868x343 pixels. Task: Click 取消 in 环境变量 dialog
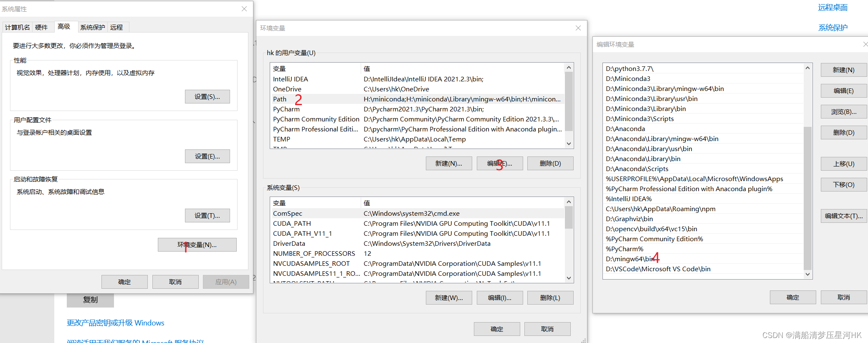(x=547, y=329)
